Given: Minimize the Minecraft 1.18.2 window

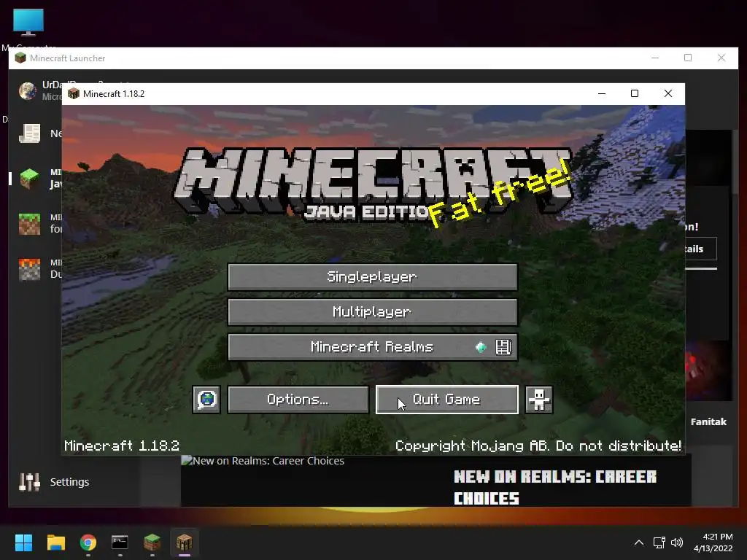Looking at the screenshot, I should (602, 93).
